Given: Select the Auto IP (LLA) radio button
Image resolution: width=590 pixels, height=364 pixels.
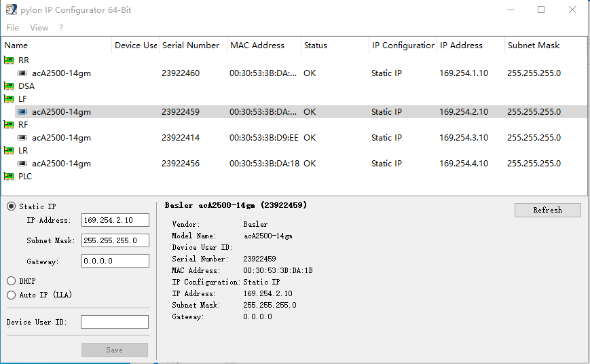Looking at the screenshot, I should click(12, 295).
